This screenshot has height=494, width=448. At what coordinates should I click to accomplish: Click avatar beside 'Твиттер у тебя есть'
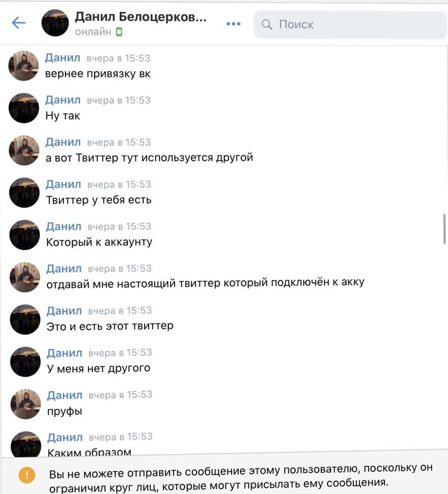point(24,192)
